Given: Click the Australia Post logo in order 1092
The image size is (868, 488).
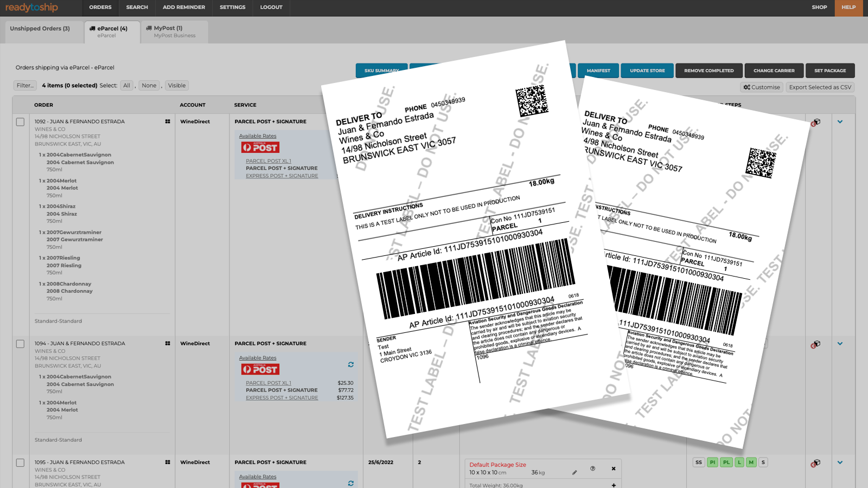Looking at the screenshot, I should [260, 147].
